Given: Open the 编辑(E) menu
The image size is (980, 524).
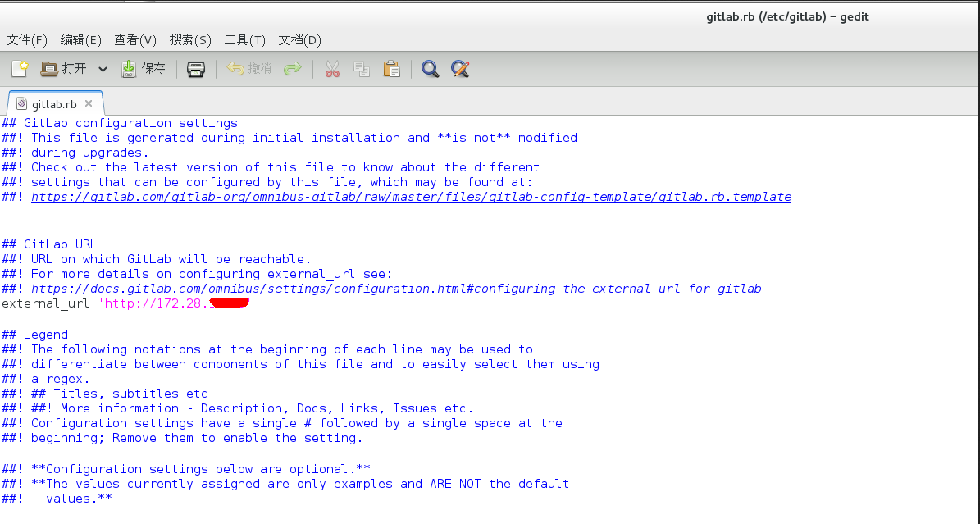Looking at the screenshot, I should pyautogui.click(x=80, y=40).
